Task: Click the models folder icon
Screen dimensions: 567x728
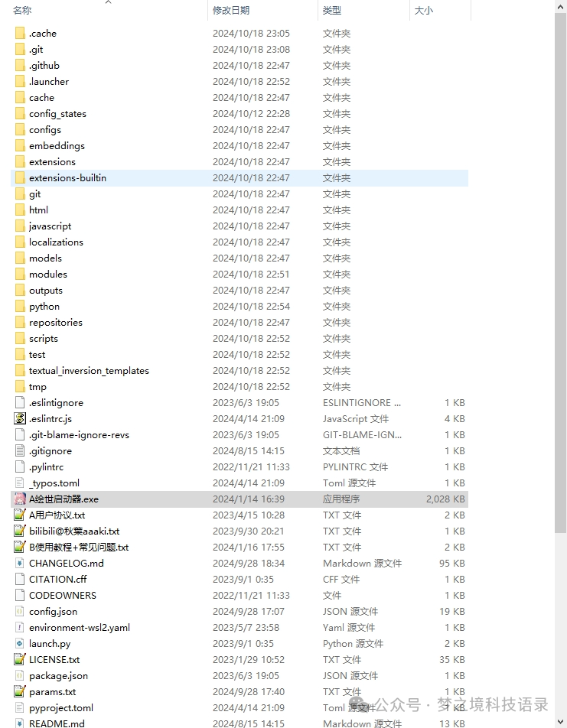Action: click(20, 258)
